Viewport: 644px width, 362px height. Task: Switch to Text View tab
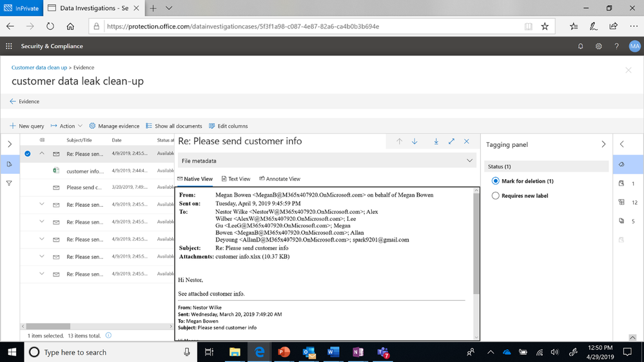click(236, 179)
